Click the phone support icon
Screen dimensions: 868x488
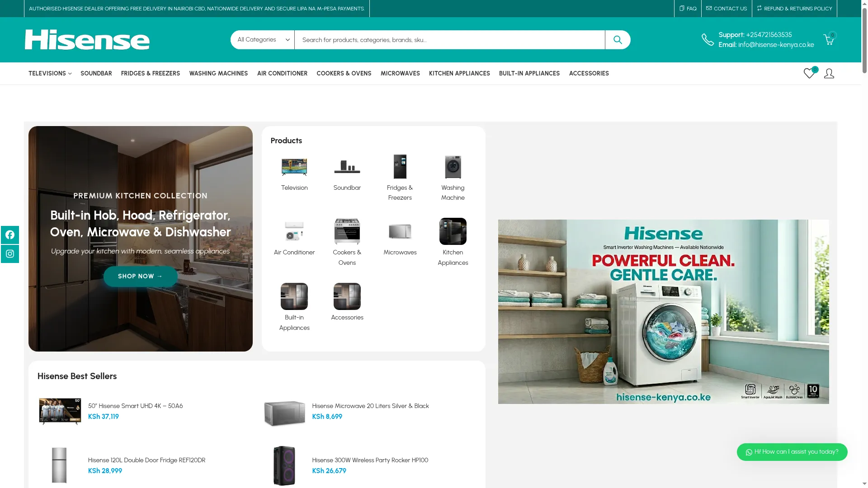coord(708,40)
